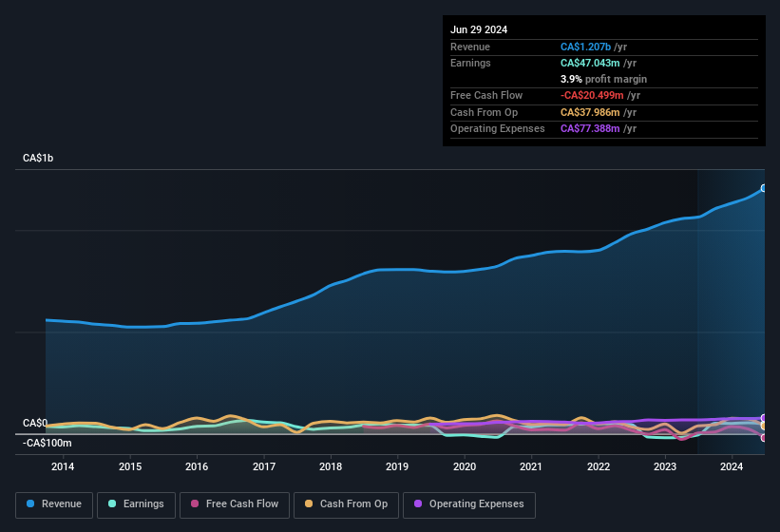The width and height of the screenshot is (780, 532).
Task: Click the Jun 29 2024 tooltip date
Action: (x=479, y=29)
